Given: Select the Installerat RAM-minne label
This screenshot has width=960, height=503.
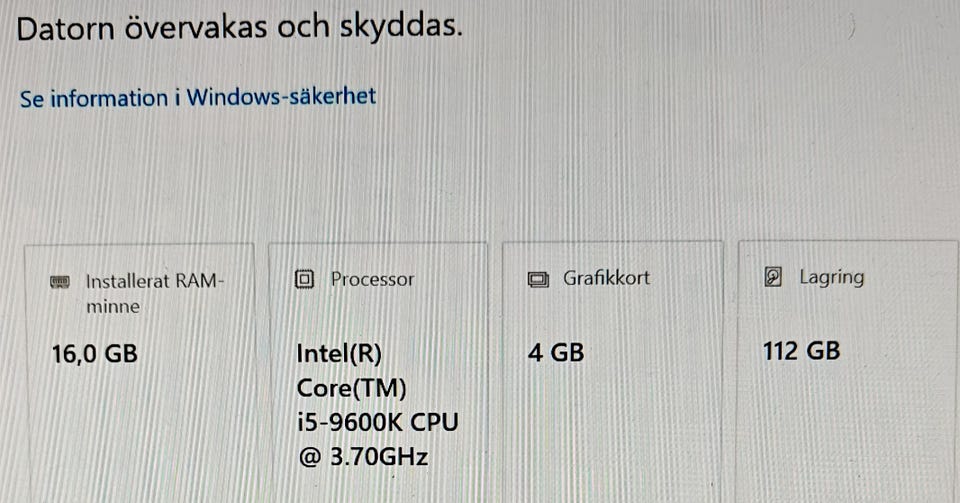Looking at the screenshot, I should coord(154,282).
